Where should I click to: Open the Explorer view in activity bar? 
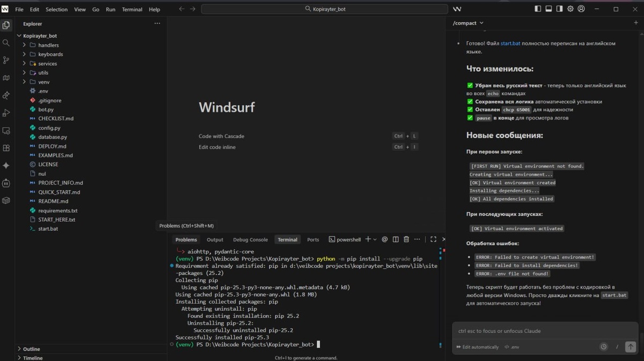[x=6, y=25]
